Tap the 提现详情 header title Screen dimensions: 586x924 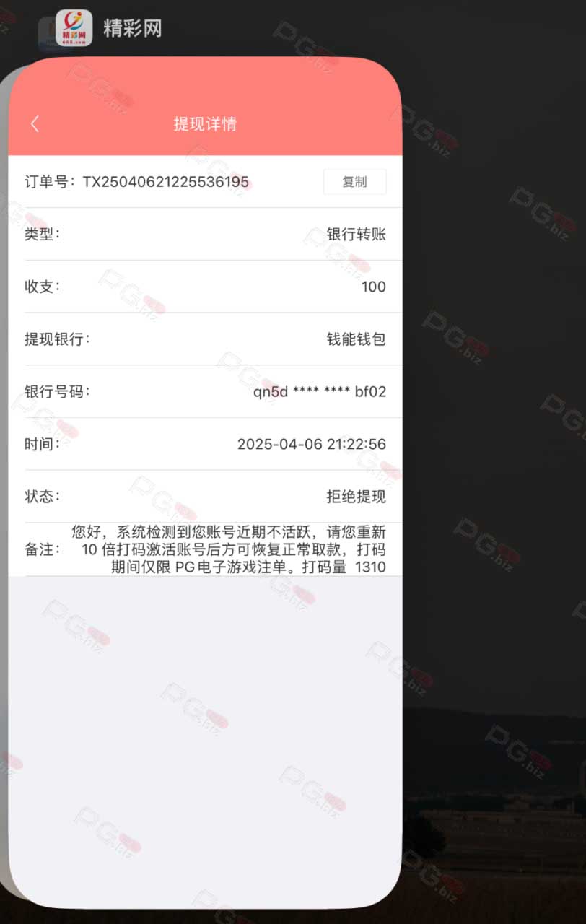(x=205, y=124)
